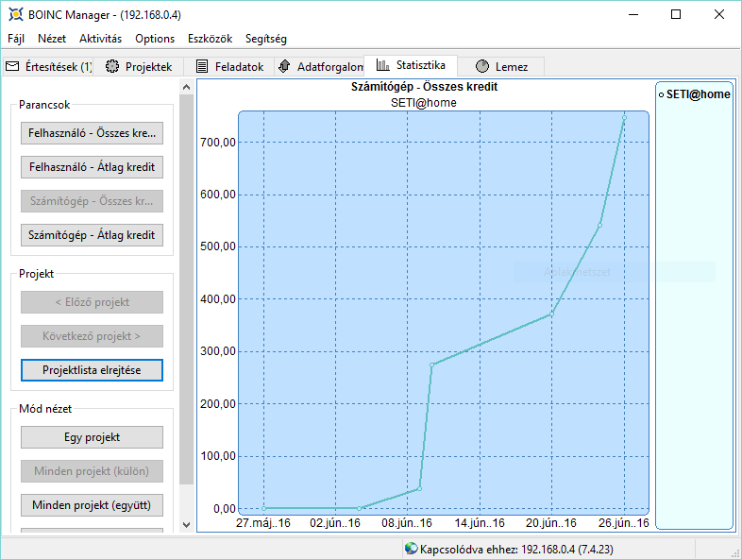The height and width of the screenshot is (560, 742).
Task: Click the envelope icon on Értesítések tab
Action: coord(12,66)
